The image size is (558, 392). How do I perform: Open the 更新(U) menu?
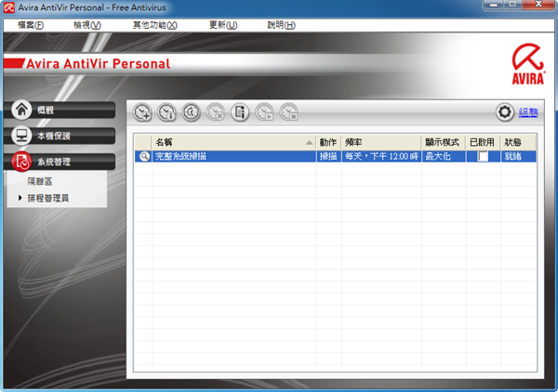point(223,25)
